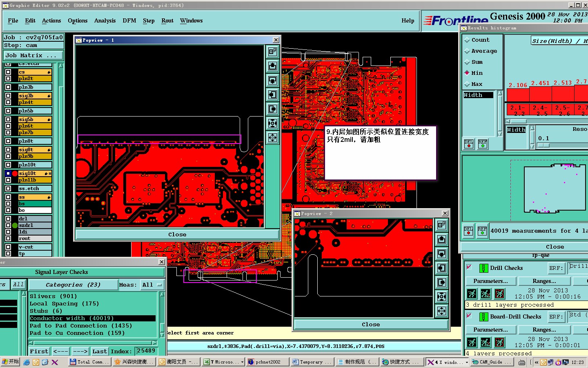Select the Max radio option
The height and width of the screenshot is (368, 588).
tap(467, 84)
